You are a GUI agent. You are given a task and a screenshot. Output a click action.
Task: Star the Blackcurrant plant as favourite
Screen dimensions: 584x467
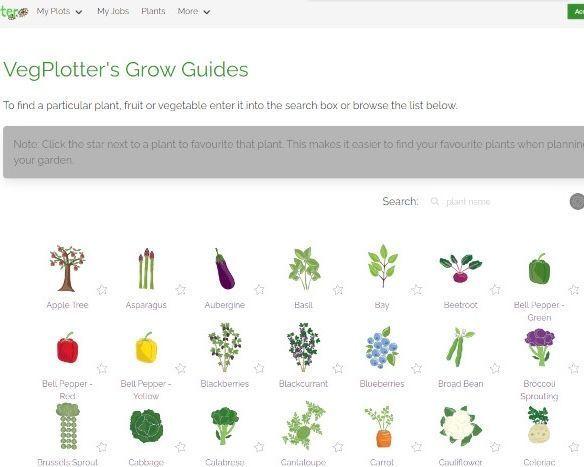click(338, 368)
